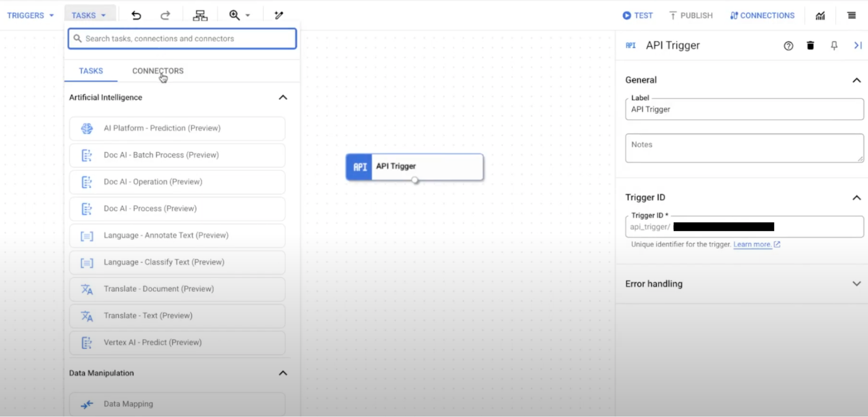Open the auto-layout flowchart tool

click(x=200, y=15)
